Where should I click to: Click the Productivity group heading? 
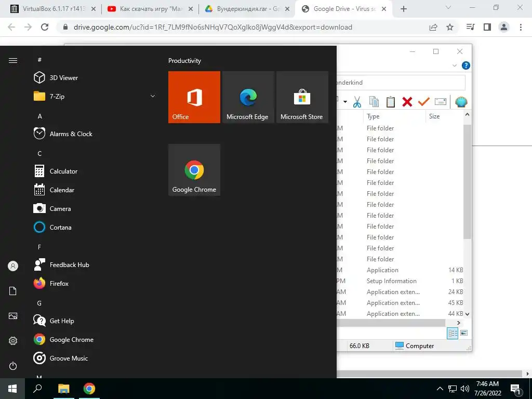point(184,61)
